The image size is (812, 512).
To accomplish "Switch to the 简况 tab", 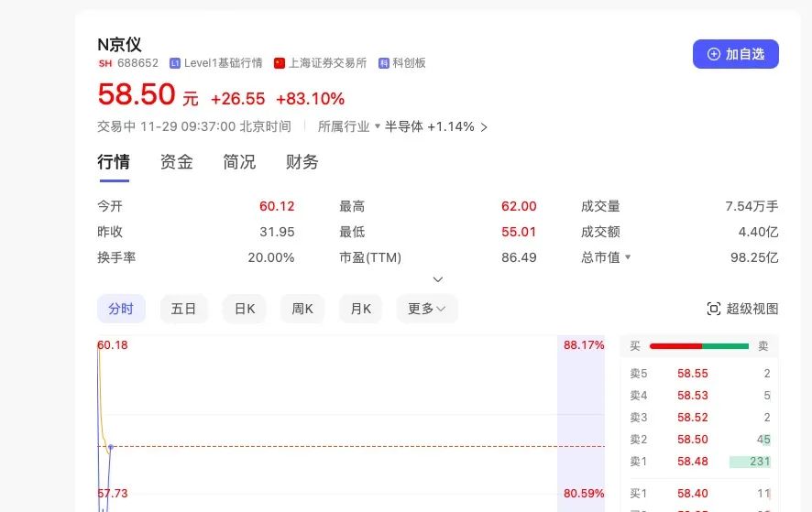I will [x=239, y=162].
